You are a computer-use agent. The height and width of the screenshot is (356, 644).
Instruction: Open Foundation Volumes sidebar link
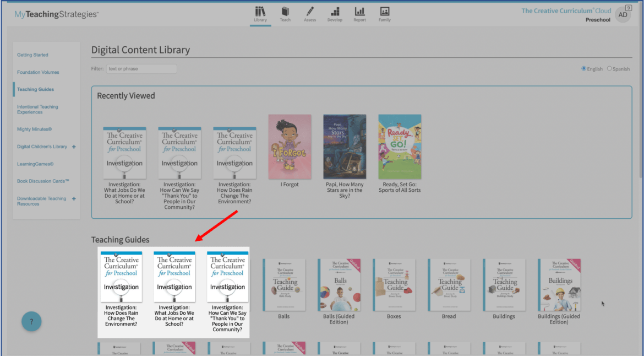pyautogui.click(x=38, y=72)
